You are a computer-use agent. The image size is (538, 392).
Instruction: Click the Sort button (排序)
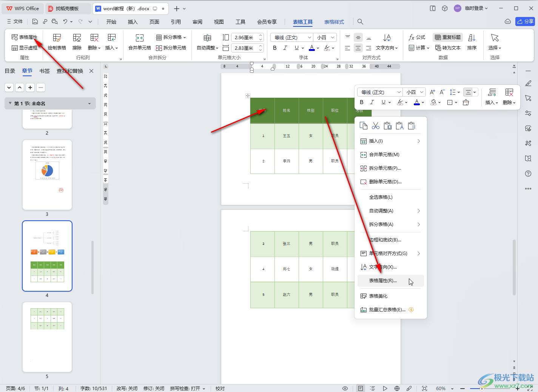[x=472, y=42]
